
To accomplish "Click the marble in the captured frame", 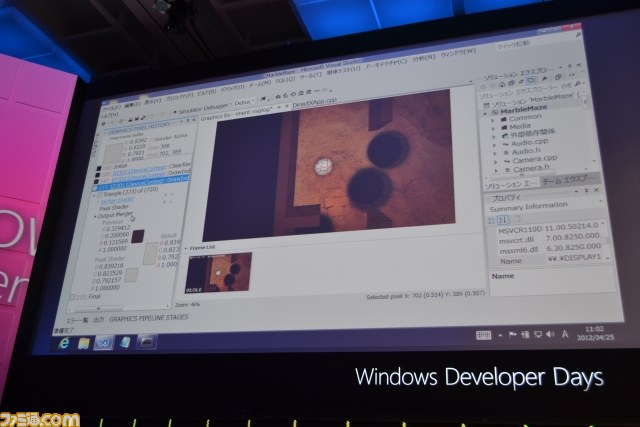I will pos(324,166).
